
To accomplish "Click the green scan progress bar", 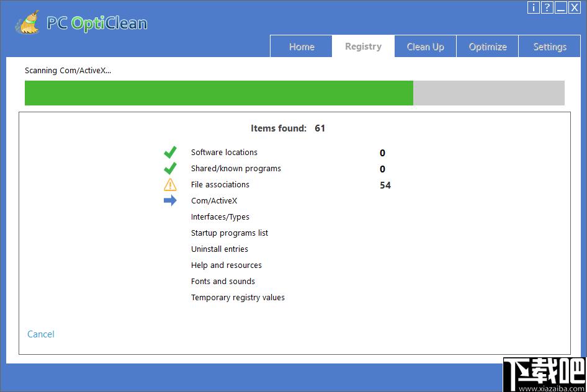I will coord(294,93).
